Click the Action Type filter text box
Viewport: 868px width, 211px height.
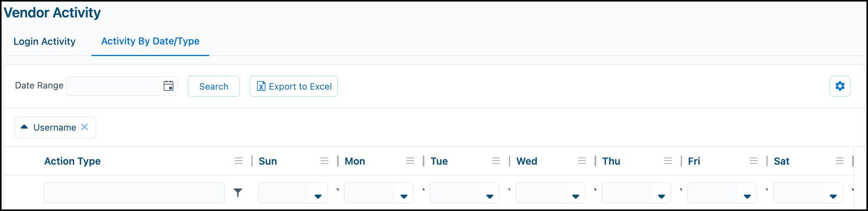click(x=134, y=193)
